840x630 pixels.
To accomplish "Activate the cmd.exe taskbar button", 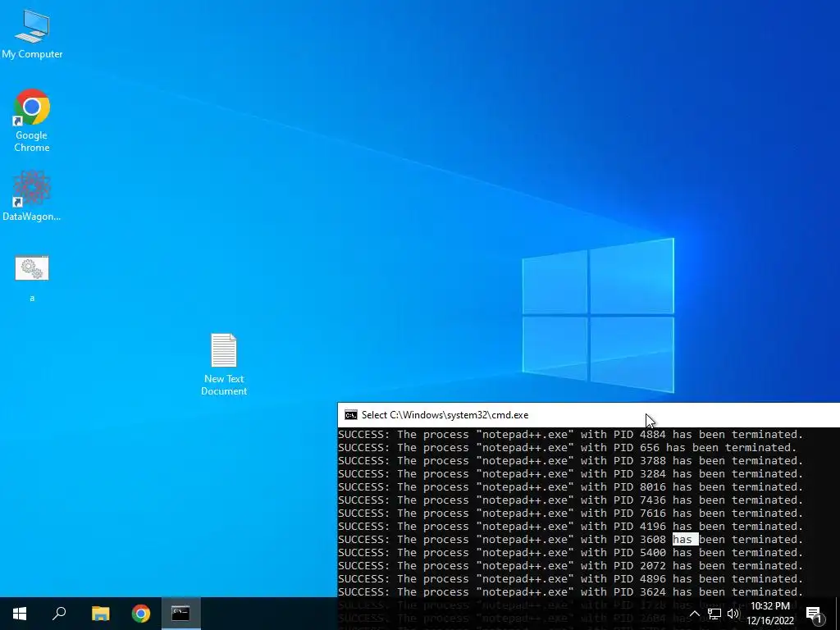I will 180,614.
